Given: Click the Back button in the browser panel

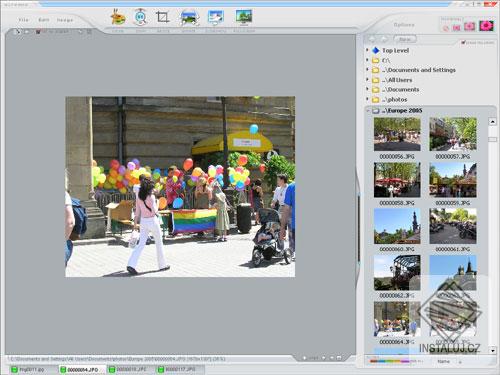Looking at the screenshot, I should (405, 39).
